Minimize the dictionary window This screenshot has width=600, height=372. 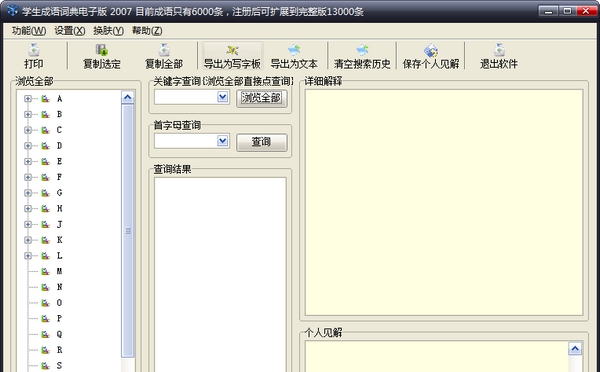click(548, 11)
